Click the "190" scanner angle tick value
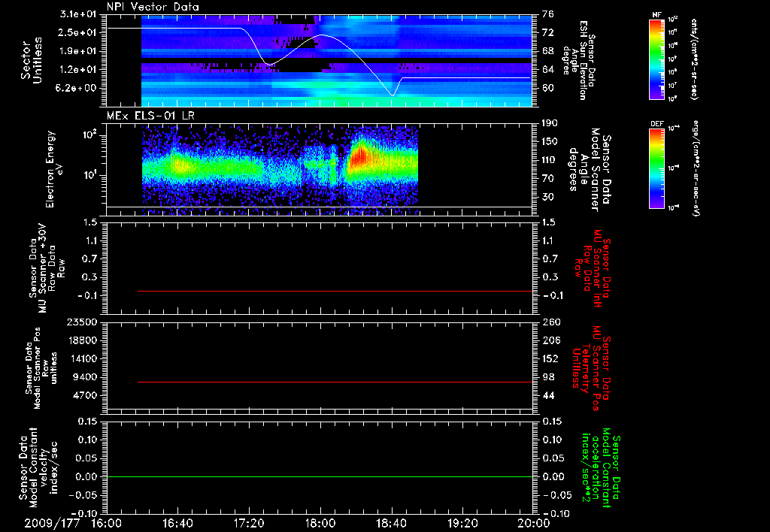This screenshot has height=532, width=770. [x=550, y=123]
